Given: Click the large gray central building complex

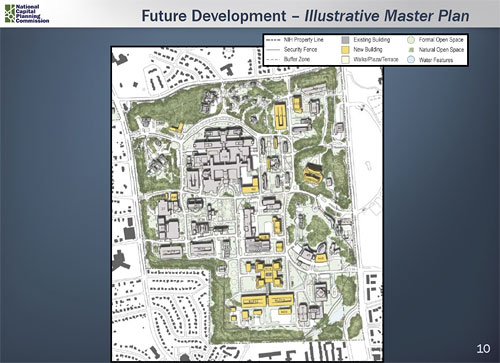Looking at the screenshot, I should coord(221,160).
